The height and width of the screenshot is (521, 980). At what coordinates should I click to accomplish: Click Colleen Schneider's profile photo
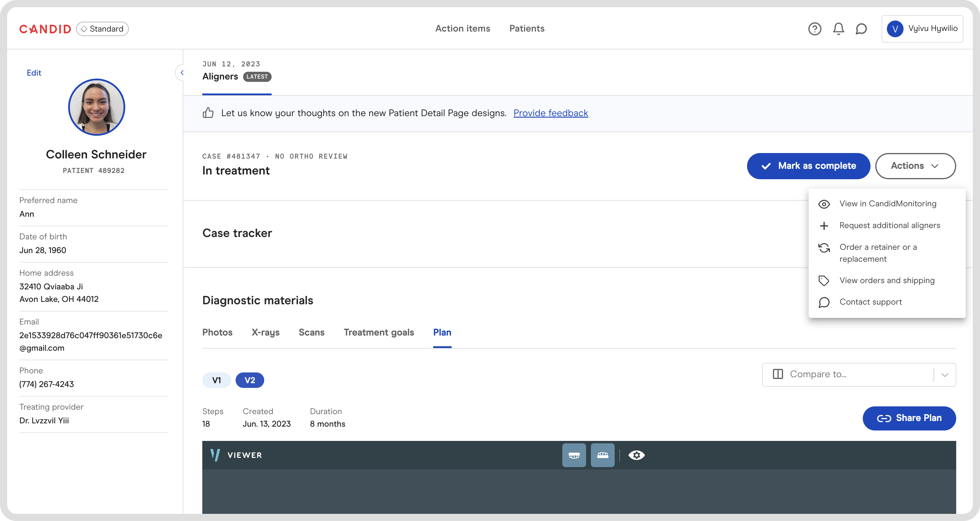[97, 107]
